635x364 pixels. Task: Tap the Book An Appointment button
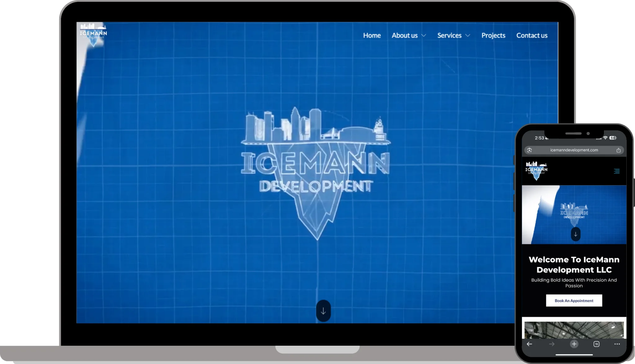click(x=574, y=300)
